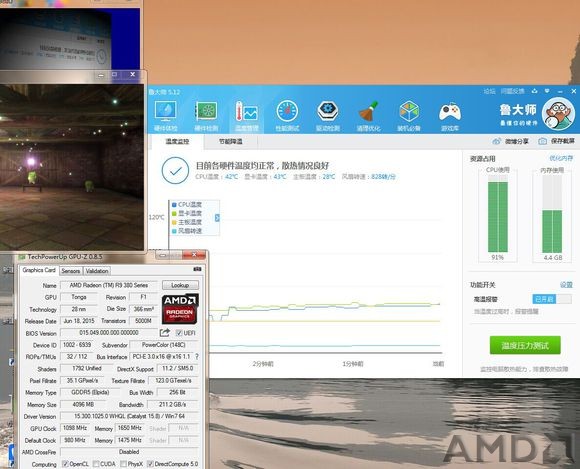Start the green temperature stress test button
The height and width of the screenshot is (469, 580).
click(525, 345)
